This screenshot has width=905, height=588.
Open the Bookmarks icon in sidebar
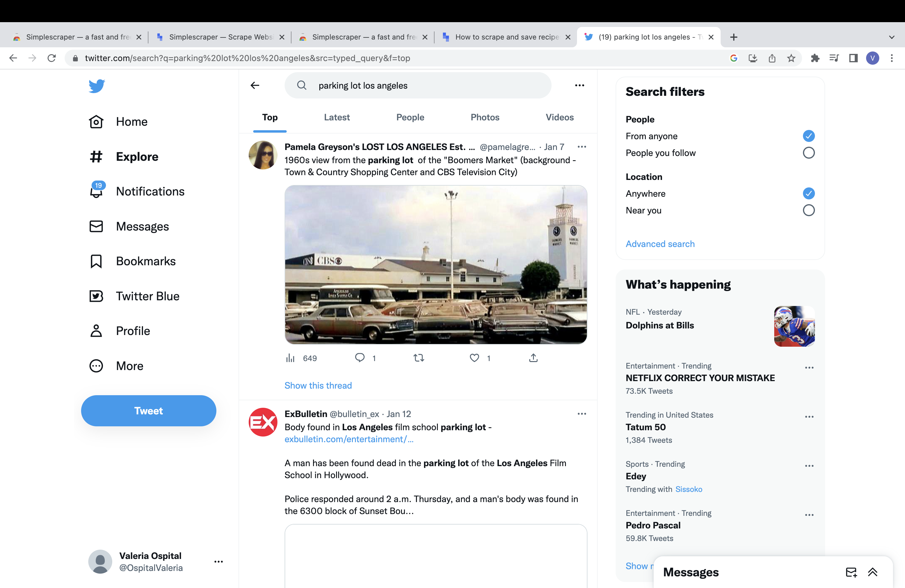tap(96, 261)
